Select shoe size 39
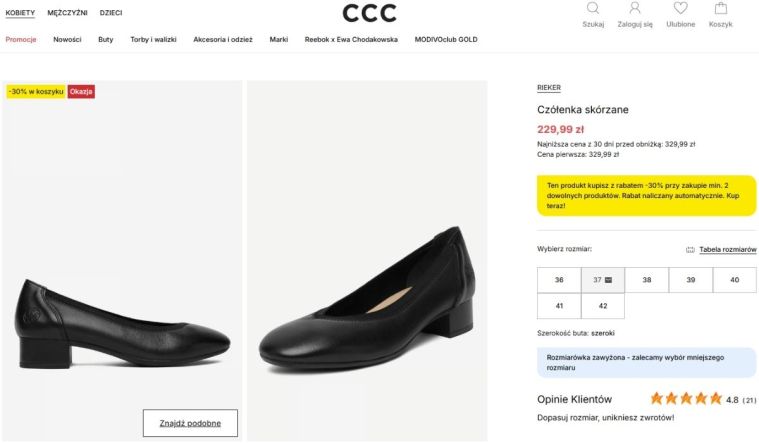 tap(691, 280)
